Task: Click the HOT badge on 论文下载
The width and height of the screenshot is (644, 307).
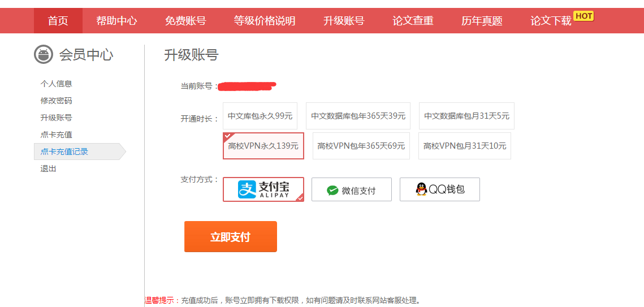Action: [584, 16]
